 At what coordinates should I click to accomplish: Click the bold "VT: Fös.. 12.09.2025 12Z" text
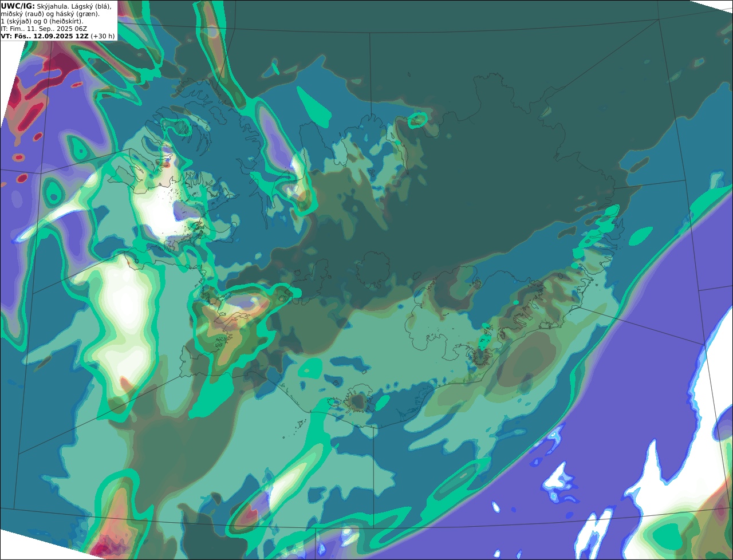(45, 36)
